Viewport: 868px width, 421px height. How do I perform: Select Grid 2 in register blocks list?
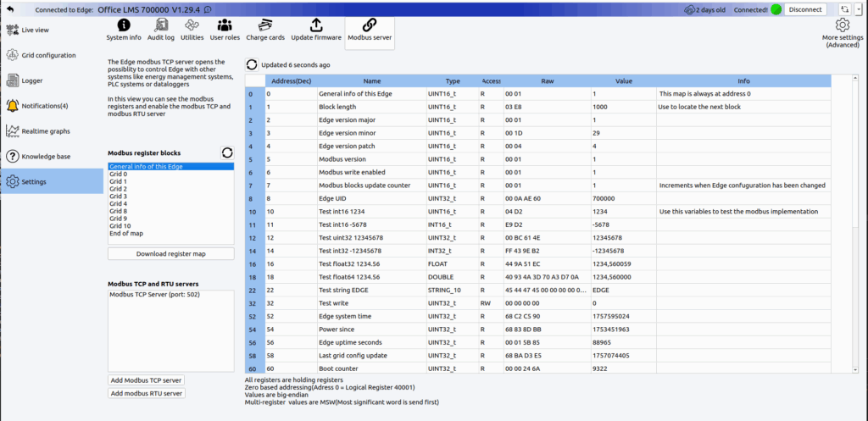[171, 189]
